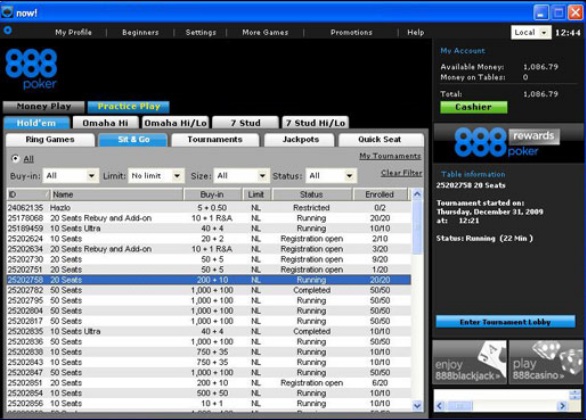586x420 pixels.
Task: Select row 25202851 20 Seats Registration open
Action: (x=209, y=383)
